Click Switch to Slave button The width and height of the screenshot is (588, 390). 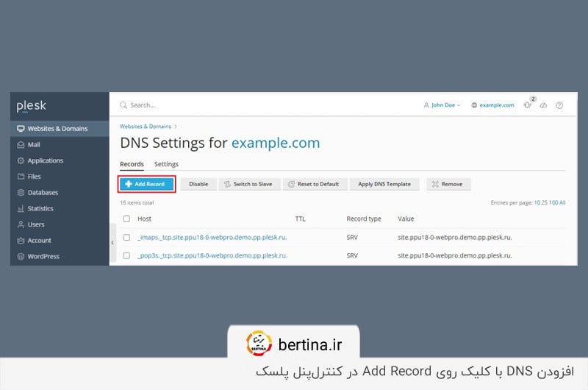[x=249, y=184]
